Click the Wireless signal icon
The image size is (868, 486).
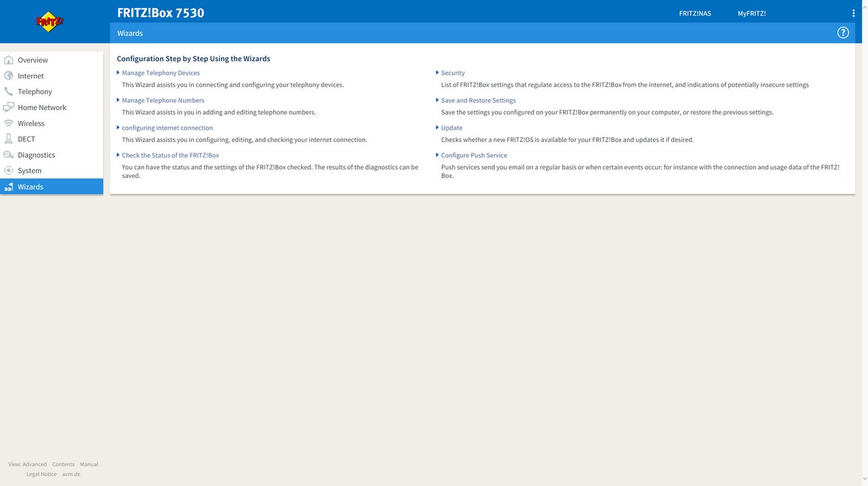click(9, 124)
